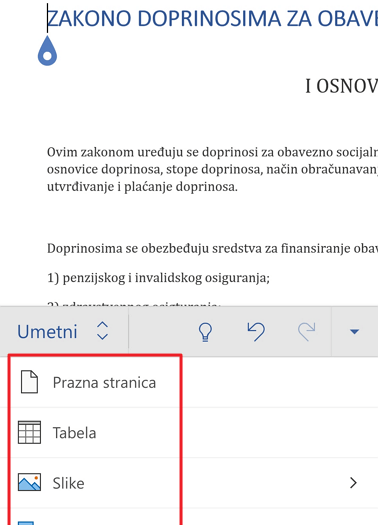Click the greyed-out redo arrow icon
Screen dimensions: 378x525
[306, 331]
